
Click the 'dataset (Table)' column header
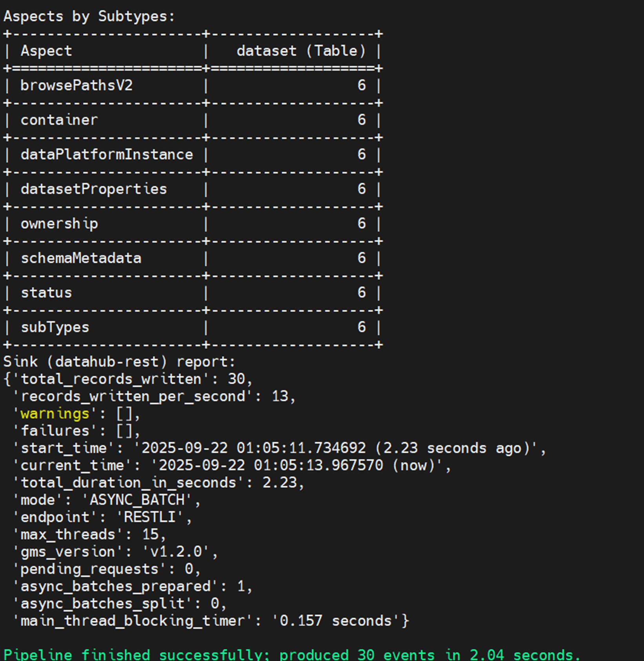pos(301,51)
